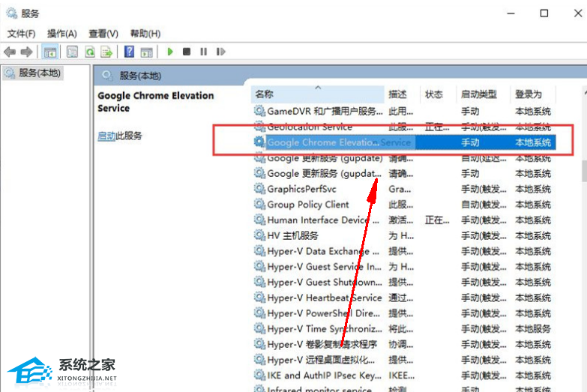Maximize the 服务 window
The height and width of the screenshot is (392, 587).
(544, 13)
